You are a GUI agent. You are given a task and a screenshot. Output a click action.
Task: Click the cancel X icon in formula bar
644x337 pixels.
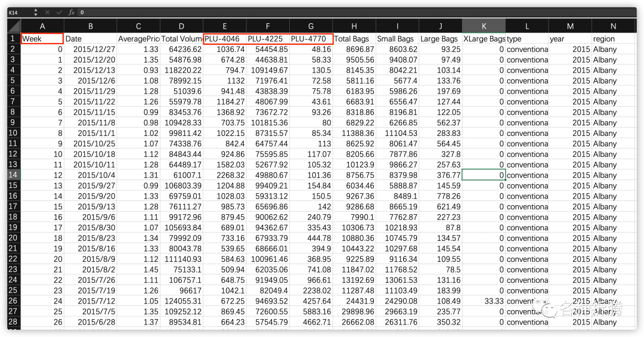coord(47,13)
